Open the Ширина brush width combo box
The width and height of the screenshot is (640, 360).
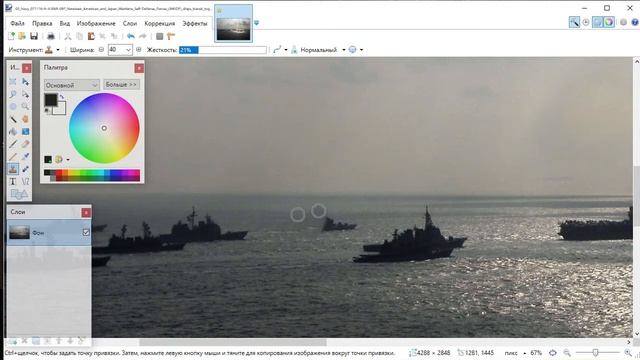[120, 50]
